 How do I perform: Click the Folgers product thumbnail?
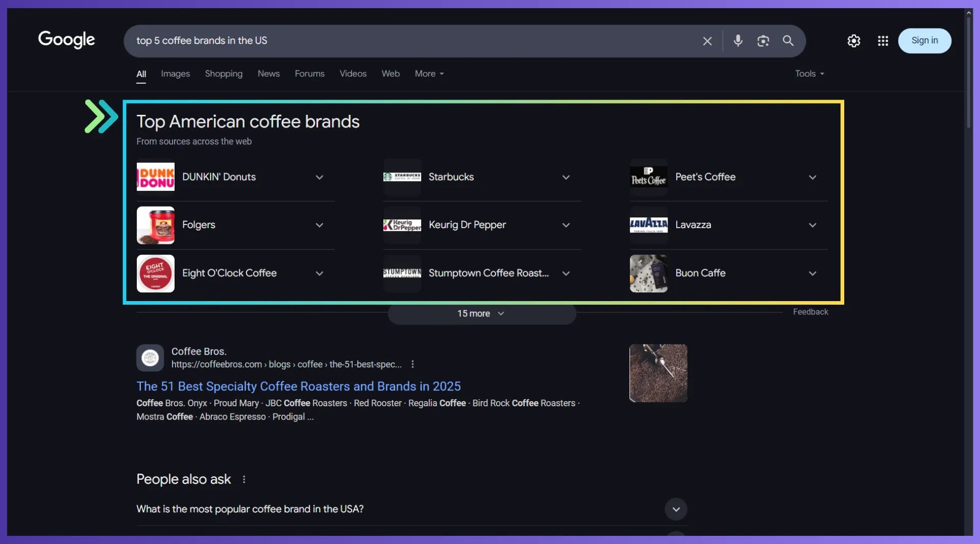click(x=155, y=225)
